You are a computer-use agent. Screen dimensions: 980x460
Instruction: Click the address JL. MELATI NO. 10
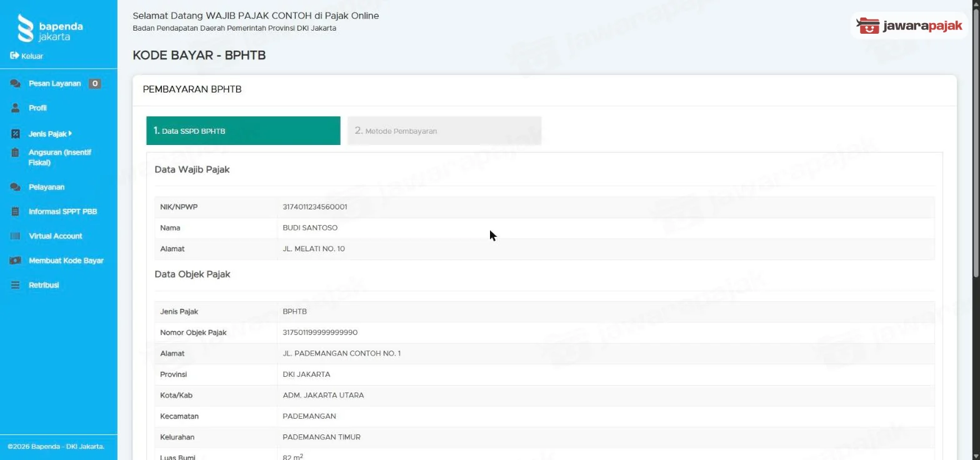(x=314, y=249)
